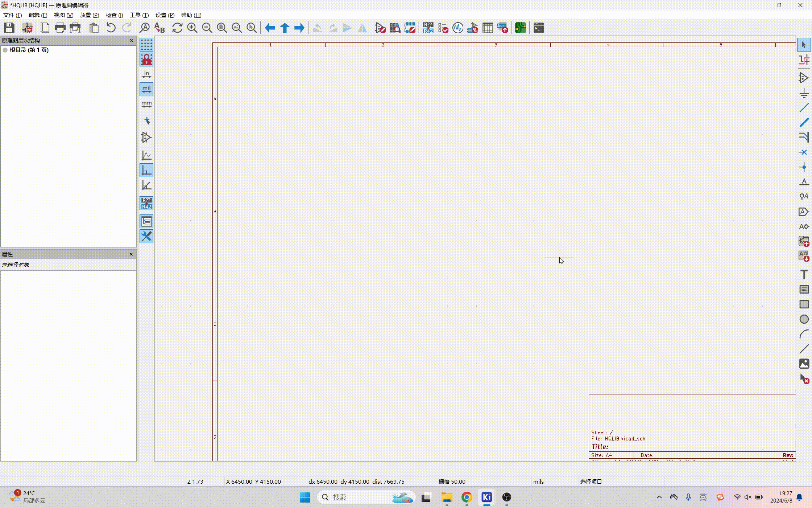The height and width of the screenshot is (508, 812).
Task: Open the 设置 (Preferences) menu
Action: pos(165,15)
